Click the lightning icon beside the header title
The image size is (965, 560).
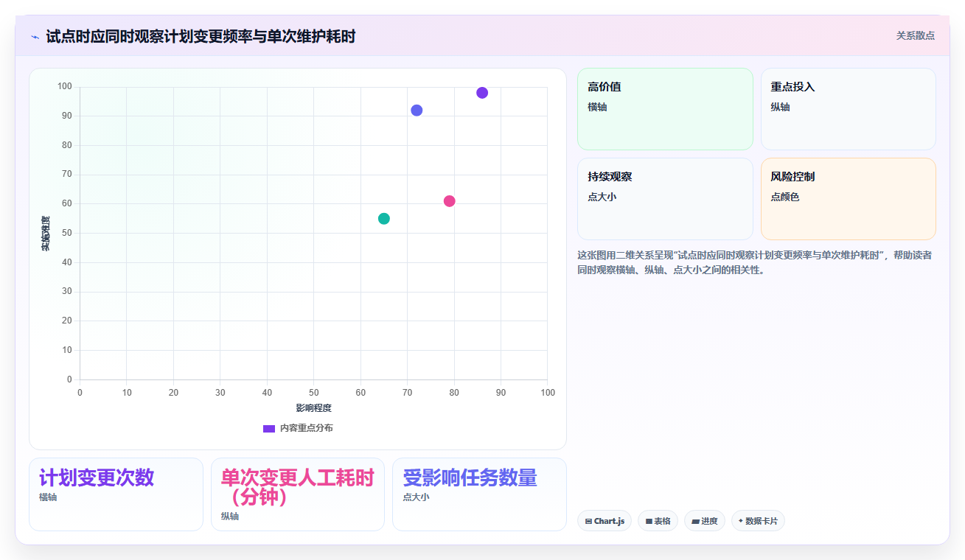35,36
